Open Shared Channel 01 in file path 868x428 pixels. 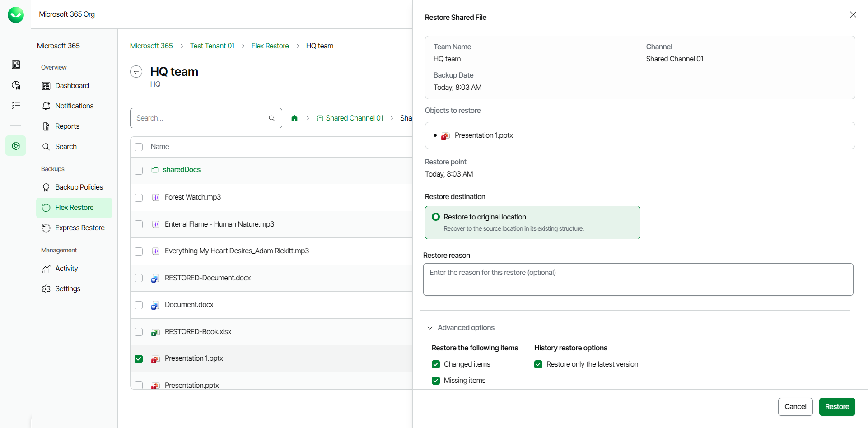click(355, 118)
